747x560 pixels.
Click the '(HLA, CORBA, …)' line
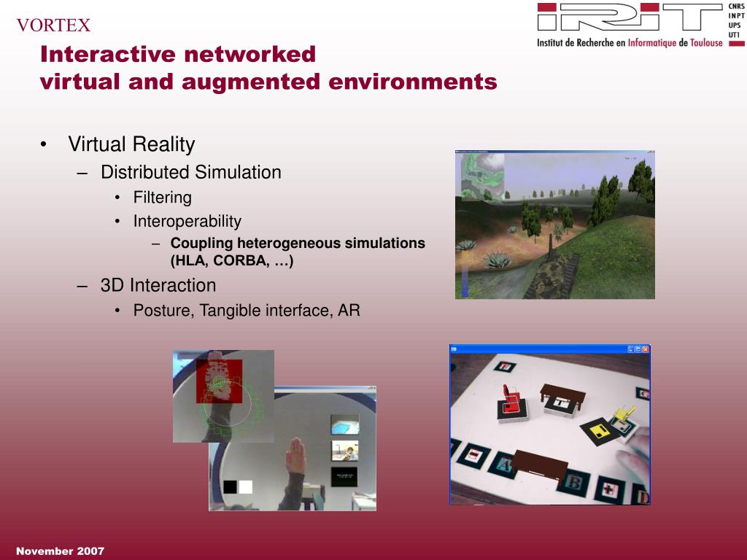(x=232, y=260)
